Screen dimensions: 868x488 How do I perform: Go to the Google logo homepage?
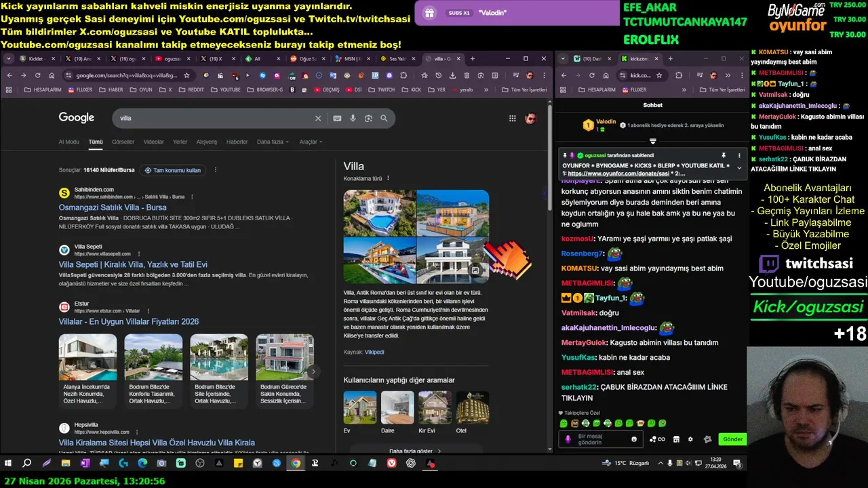pyautogui.click(x=76, y=117)
